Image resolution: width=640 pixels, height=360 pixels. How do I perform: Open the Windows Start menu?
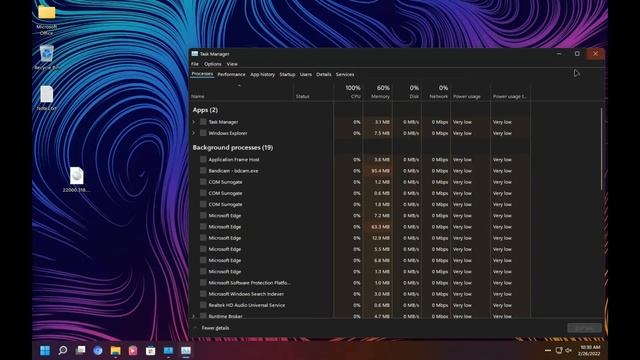tap(45, 350)
